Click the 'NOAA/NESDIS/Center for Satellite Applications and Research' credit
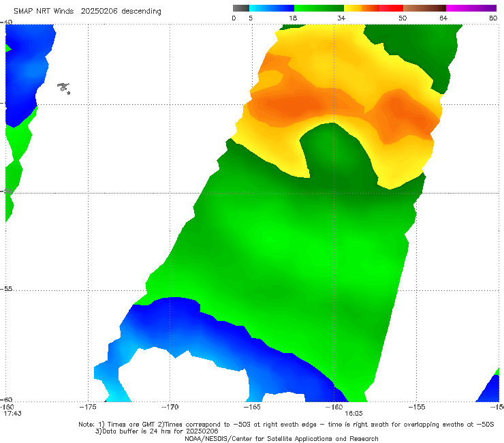The height and width of the screenshot is (443, 504). [281, 438]
